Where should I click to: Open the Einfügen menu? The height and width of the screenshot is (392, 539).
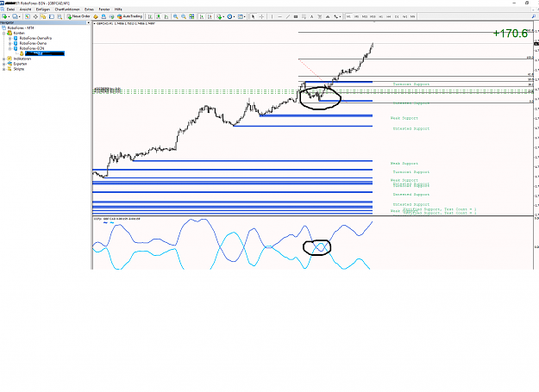pos(43,9)
